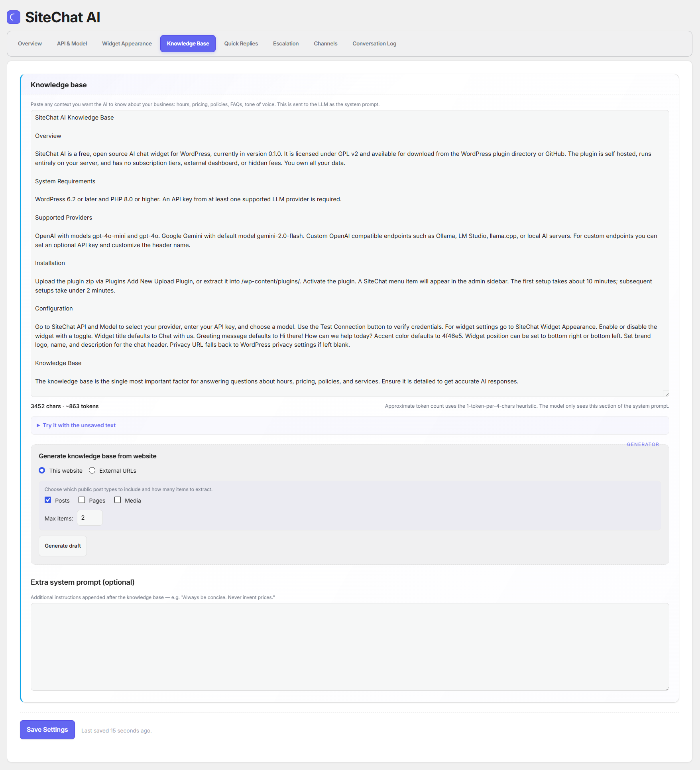Click the SiteChat AI logo icon

[x=14, y=17]
